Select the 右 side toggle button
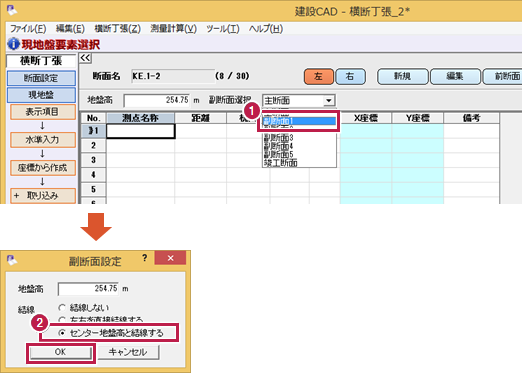The image size is (522, 373). pos(350,77)
